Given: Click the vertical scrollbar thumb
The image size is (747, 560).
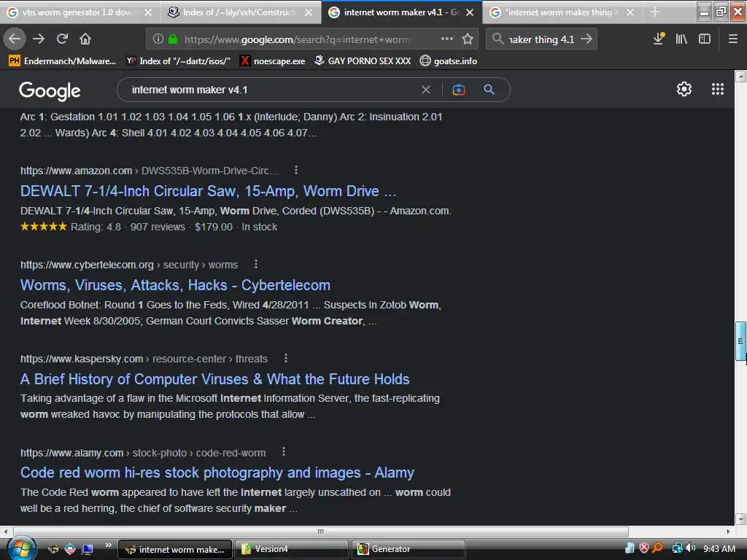Looking at the screenshot, I should pos(740,341).
